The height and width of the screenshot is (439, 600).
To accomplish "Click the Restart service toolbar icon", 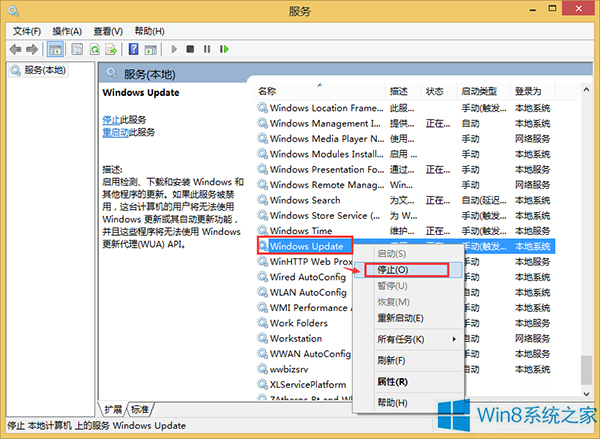I will (224, 49).
